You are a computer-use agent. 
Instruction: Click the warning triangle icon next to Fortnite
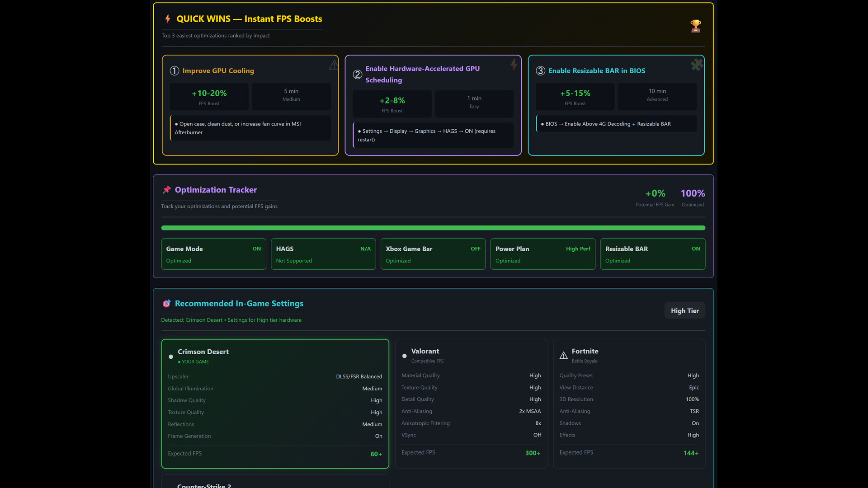(564, 356)
